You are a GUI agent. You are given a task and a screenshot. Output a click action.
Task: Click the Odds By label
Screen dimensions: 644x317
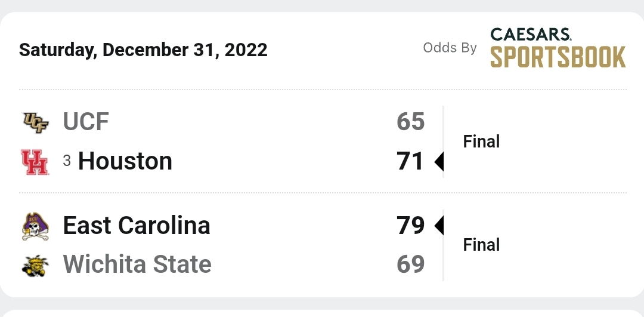pos(450,48)
